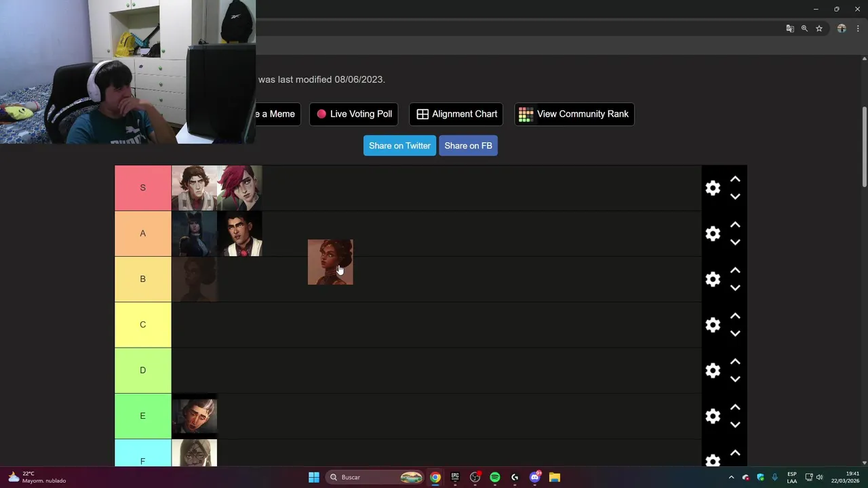Select pink-haired woman portrait in S tier
The width and height of the screenshot is (868, 488).
coord(239,188)
